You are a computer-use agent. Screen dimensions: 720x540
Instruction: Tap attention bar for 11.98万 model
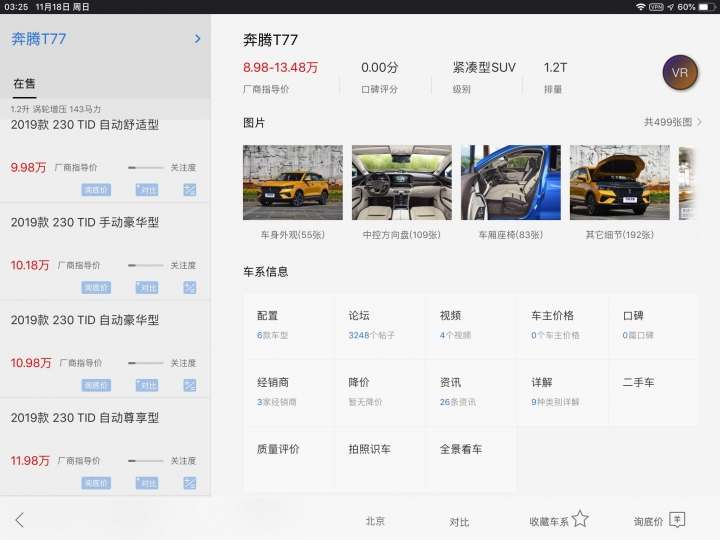tap(146, 461)
